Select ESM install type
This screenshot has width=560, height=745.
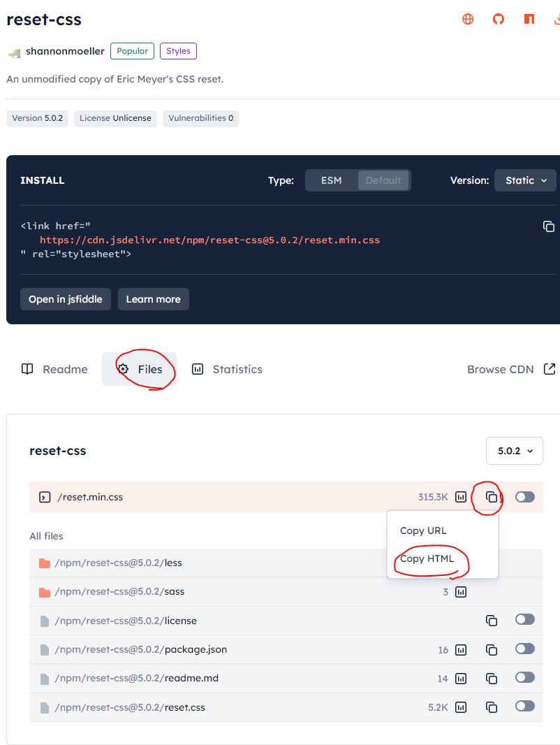click(x=331, y=180)
